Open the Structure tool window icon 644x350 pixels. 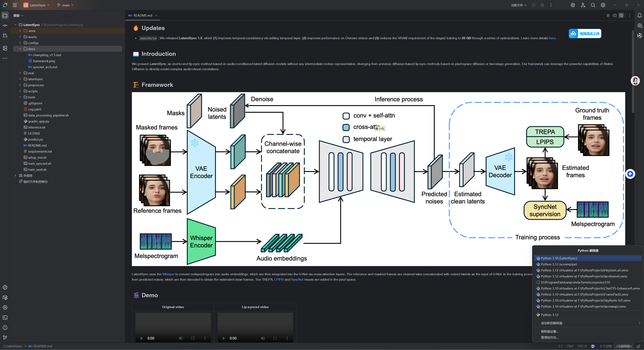pyautogui.click(x=5, y=48)
